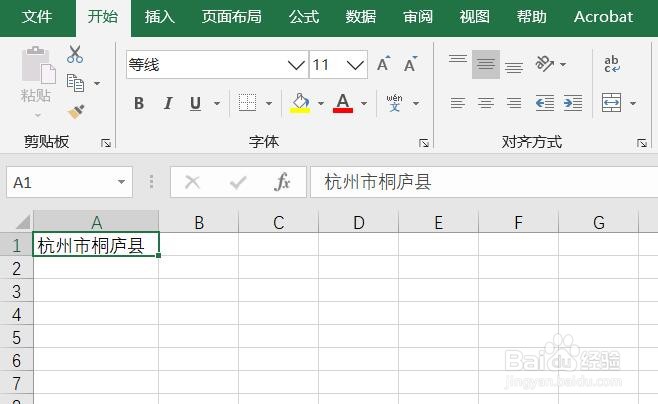The width and height of the screenshot is (658, 404).
Task: Open merge cells dropdown arrow
Action: click(x=633, y=103)
